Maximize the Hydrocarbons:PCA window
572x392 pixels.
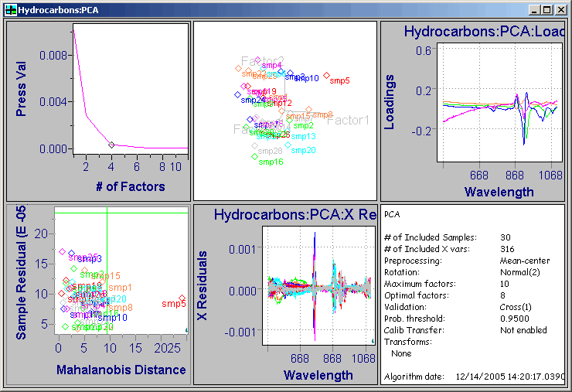tap(548, 10)
